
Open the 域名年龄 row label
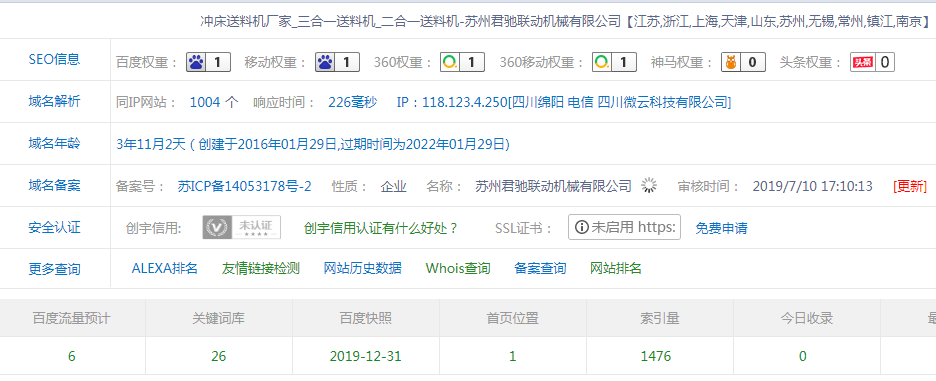(54, 143)
